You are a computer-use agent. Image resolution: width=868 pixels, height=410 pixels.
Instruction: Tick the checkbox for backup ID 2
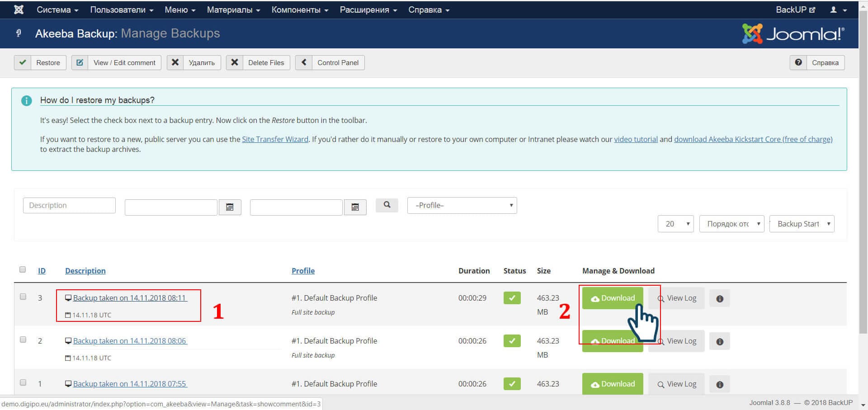point(23,339)
